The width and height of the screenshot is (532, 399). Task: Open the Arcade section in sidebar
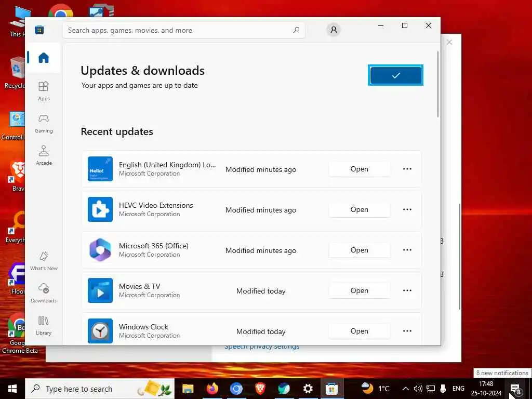coord(44,155)
